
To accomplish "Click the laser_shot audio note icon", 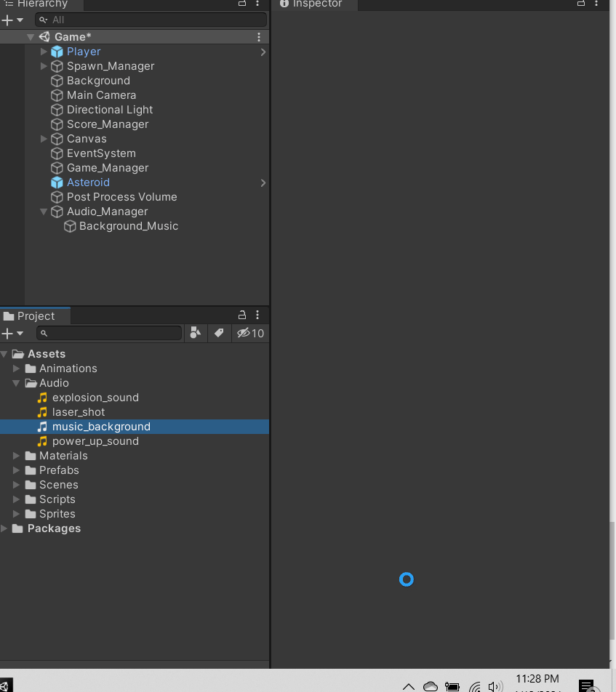I will point(42,412).
